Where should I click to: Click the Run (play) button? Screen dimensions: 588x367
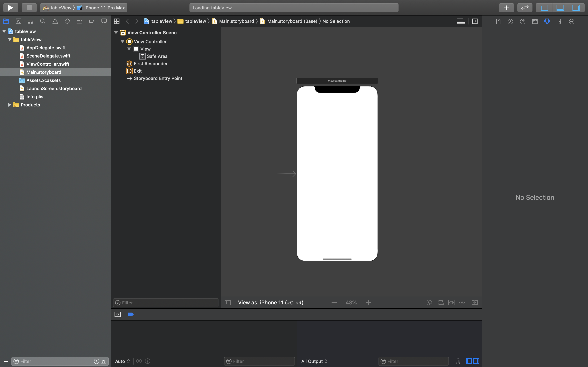[x=10, y=8]
